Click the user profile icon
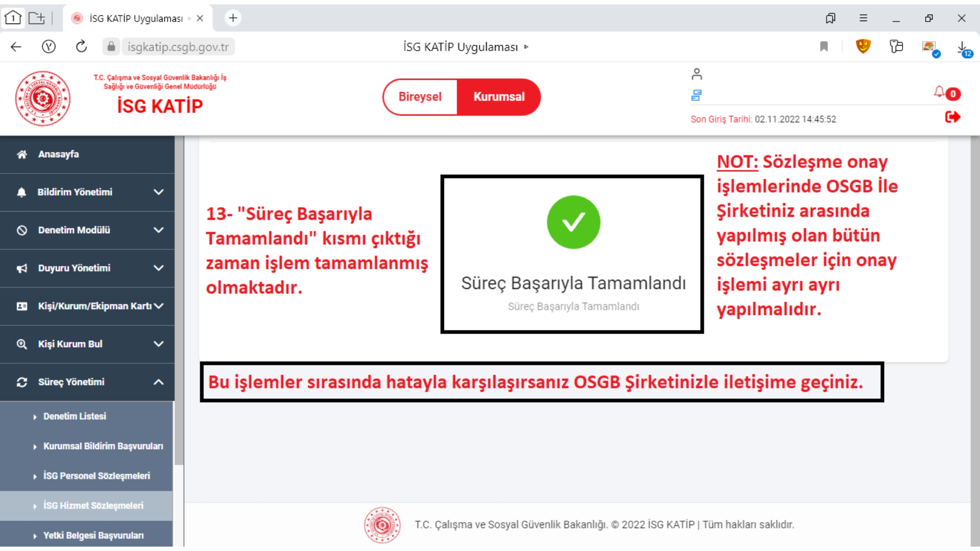The image size is (980, 551). pyautogui.click(x=697, y=74)
